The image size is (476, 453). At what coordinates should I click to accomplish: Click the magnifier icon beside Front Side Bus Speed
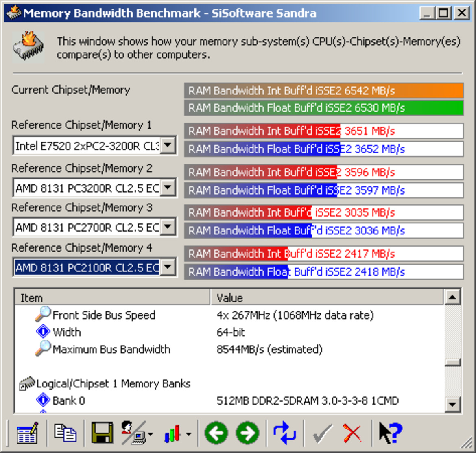tap(43, 314)
